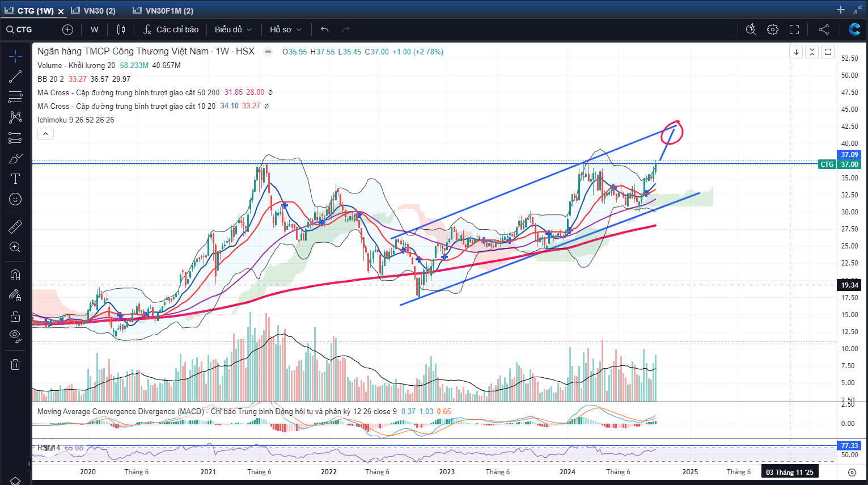Open the object tree layers icon
The height and width of the screenshot is (485, 868).
(15, 480)
